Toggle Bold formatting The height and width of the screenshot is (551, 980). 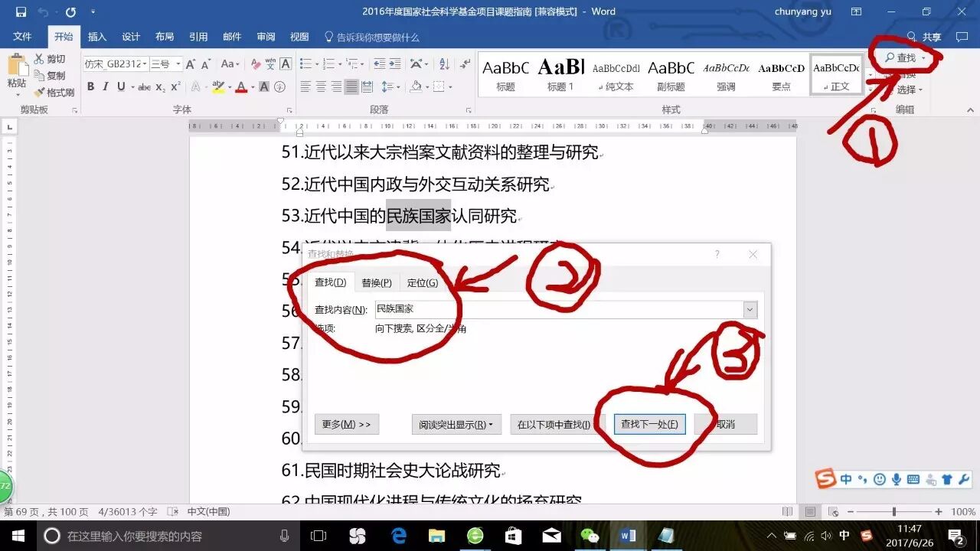(x=90, y=87)
